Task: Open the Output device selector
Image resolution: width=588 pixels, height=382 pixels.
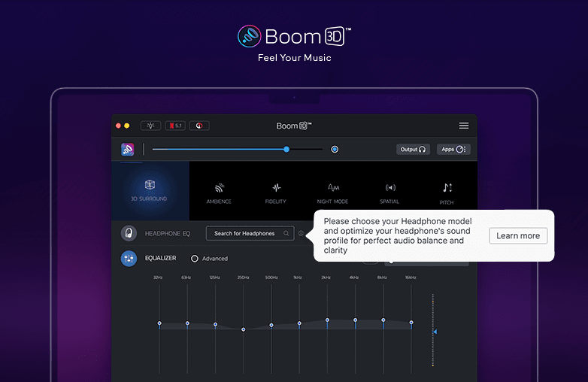Action: [413, 149]
